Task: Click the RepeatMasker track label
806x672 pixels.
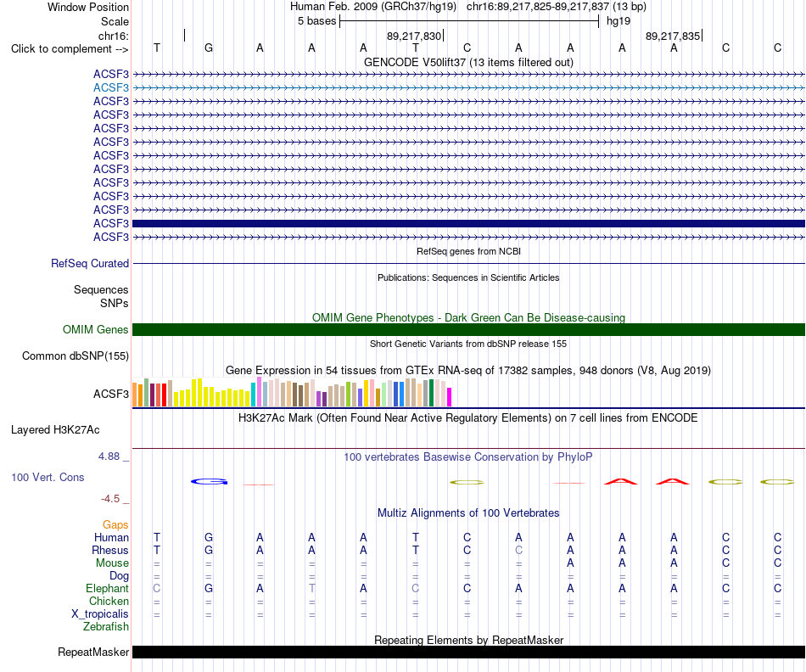Action: click(93, 652)
